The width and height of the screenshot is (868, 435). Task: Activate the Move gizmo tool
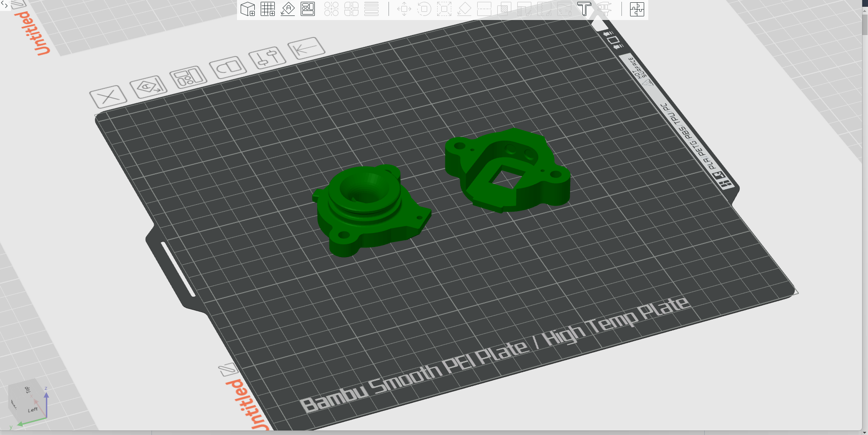pyautogui.click(x=404, y=9)
